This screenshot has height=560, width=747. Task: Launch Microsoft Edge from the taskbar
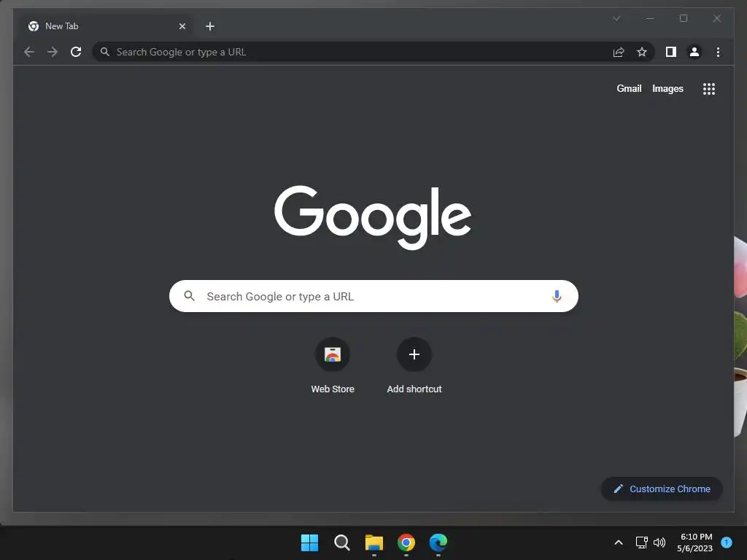pyautogui.click(x=438, y=542)
